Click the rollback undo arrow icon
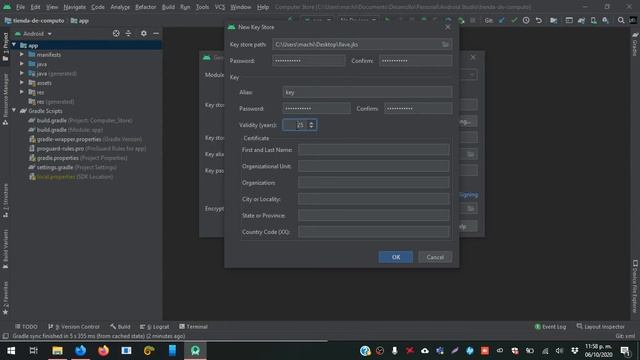This screenshot has height=360, width=640. point(539,20)
